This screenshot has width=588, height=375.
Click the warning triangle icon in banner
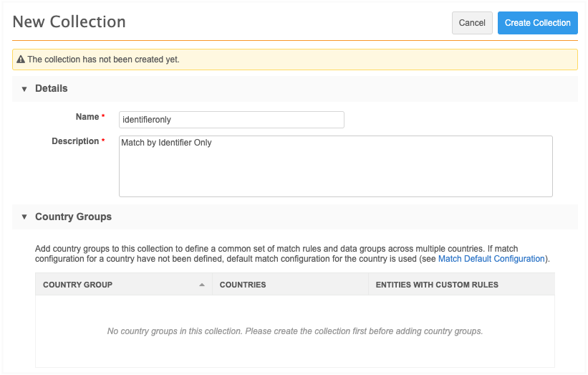coord(21,60)
